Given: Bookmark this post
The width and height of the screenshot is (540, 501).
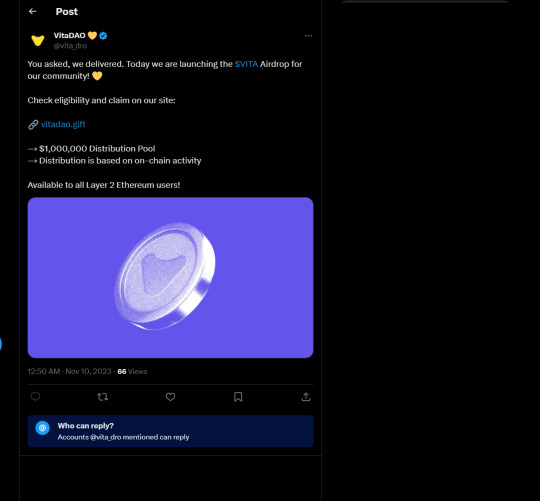Looking at the screenshot, I should [x=238, y=397].
